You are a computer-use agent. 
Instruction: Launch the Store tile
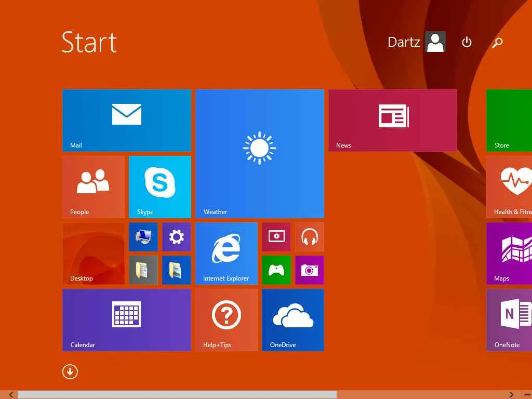click(x=509, y=120)
